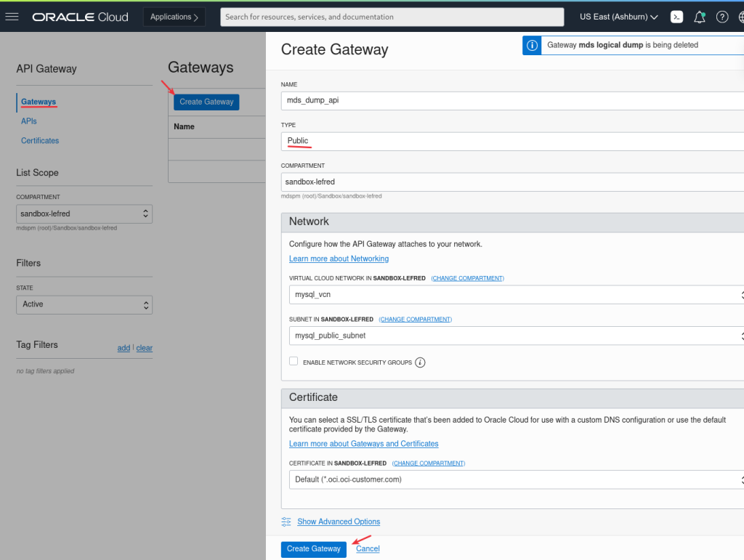This screenshot has height=560, width=744.
Task: Open the Learn more about Networking link
Action: [339, 259]
